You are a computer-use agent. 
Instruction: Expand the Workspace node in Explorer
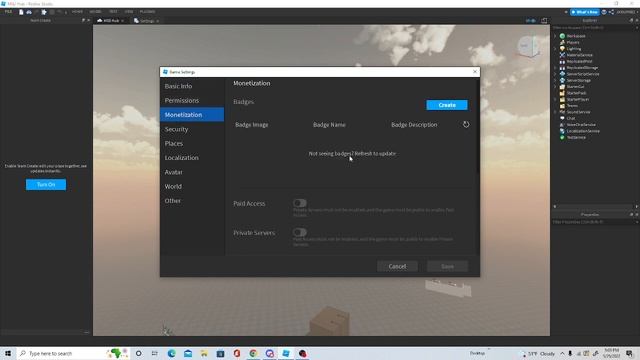[x=555, y=36]
